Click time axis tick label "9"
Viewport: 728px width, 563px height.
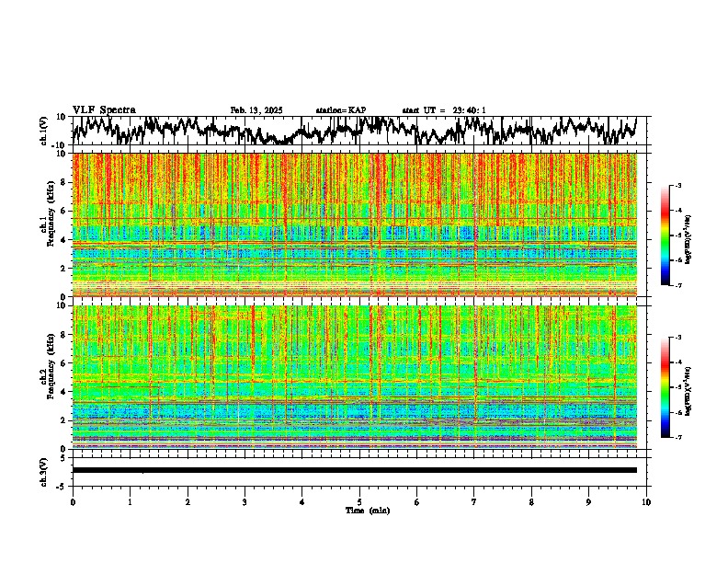[x=588, y=502]
